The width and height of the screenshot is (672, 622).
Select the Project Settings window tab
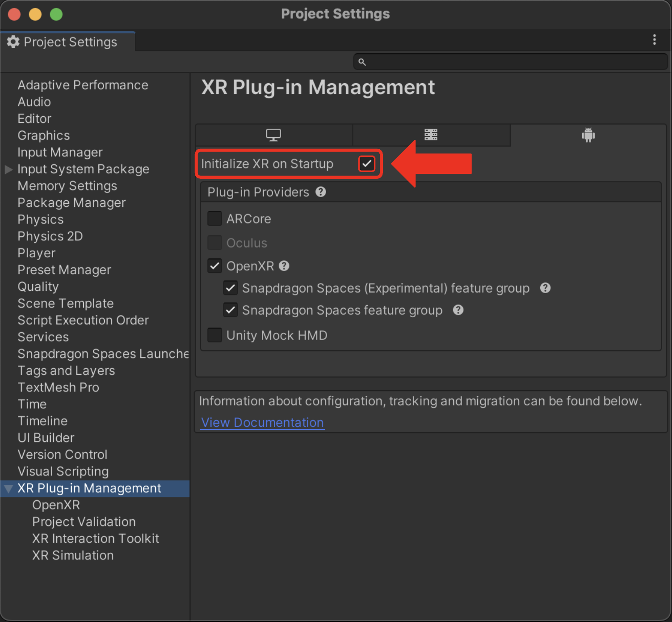(x=67, y=42)
